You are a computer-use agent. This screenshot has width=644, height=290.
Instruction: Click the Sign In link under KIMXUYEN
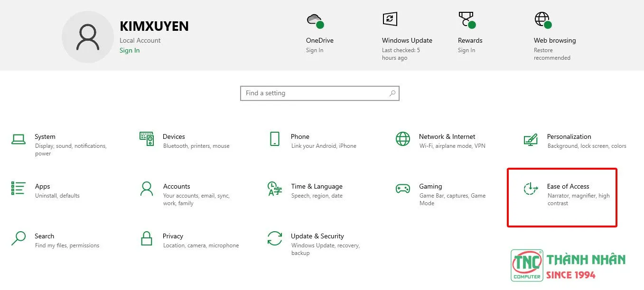[x=130, y=51]
